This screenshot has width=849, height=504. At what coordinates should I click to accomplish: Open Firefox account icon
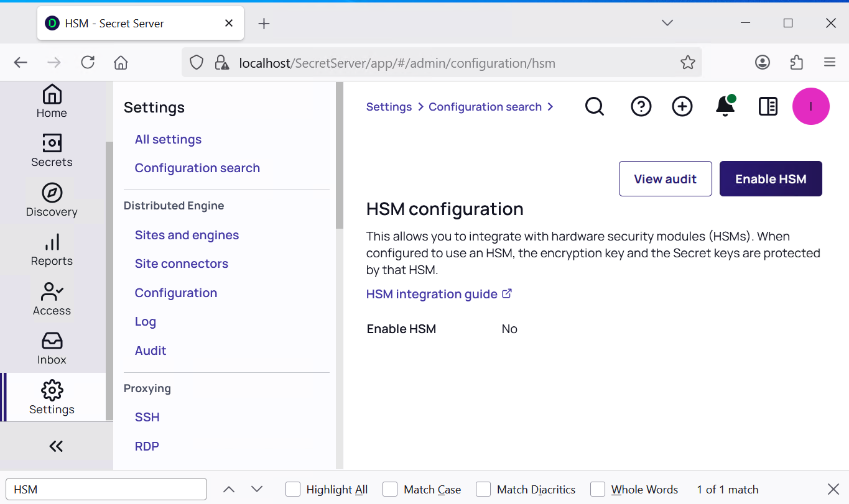point(763,62)
